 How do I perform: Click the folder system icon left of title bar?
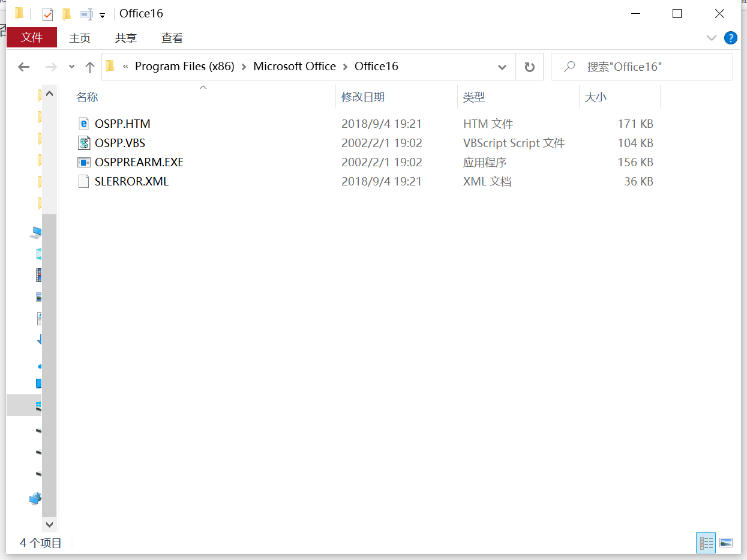pos(19,13)
